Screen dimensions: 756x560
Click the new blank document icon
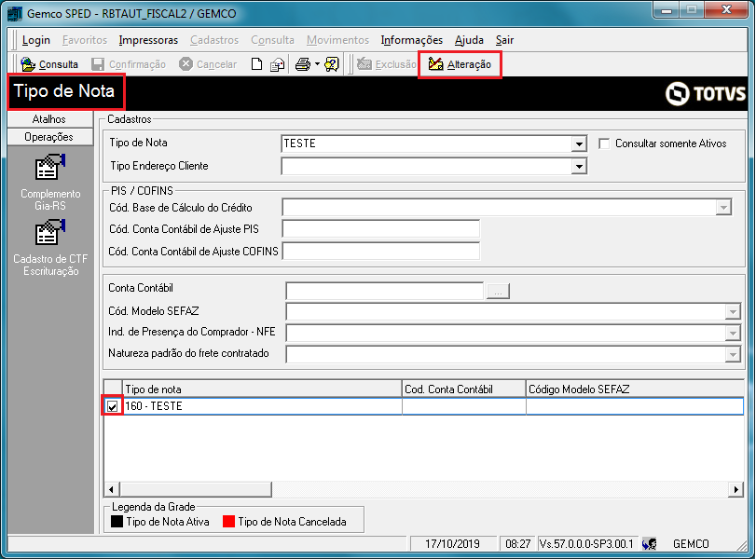point(256,64)
